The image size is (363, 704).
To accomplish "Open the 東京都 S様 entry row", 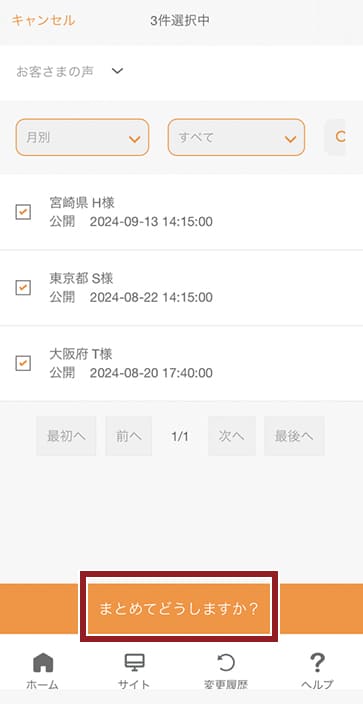I will pos(182,287).
